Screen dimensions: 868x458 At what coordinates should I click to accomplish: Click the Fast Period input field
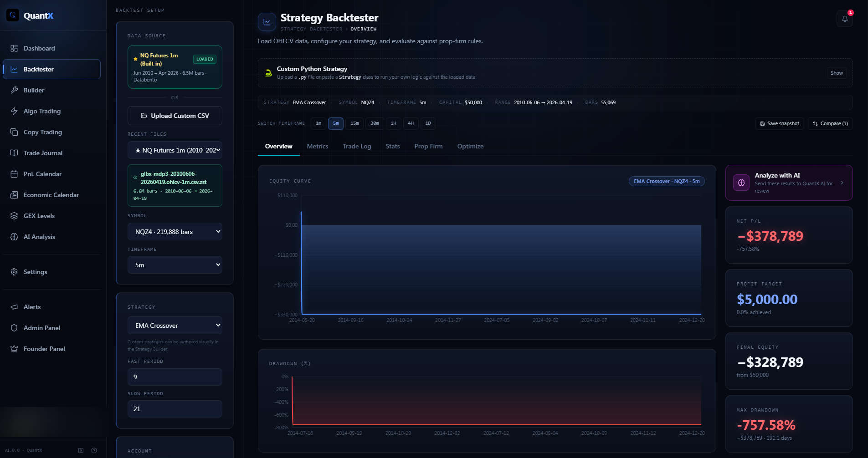pyautogui.click(x=175, y=377)
